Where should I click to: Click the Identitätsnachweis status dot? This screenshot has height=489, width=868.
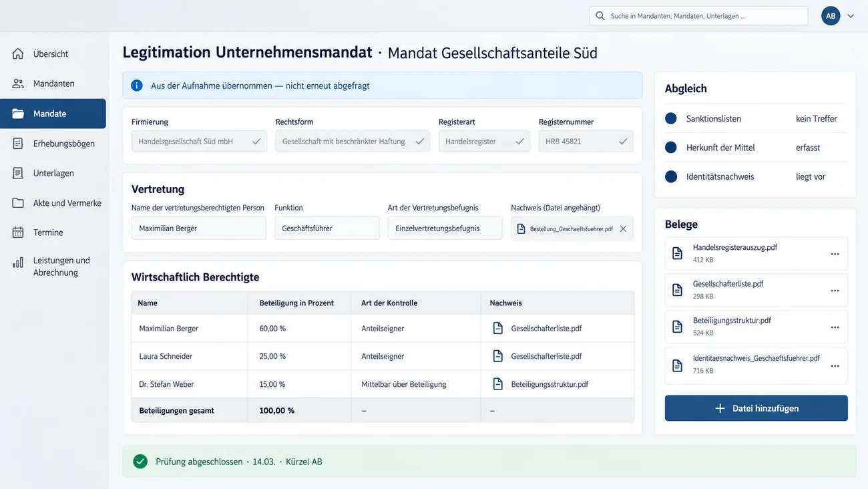coord(671,177)
